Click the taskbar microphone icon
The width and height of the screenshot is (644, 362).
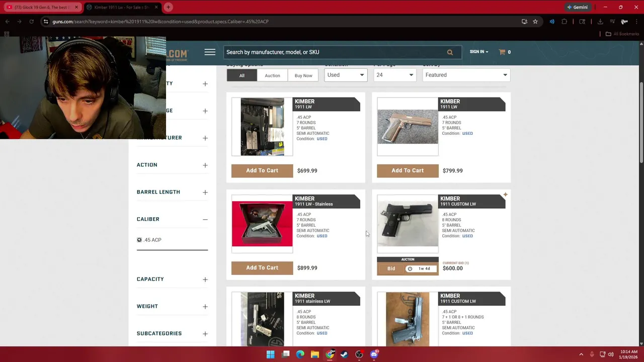tap(592, 354)
